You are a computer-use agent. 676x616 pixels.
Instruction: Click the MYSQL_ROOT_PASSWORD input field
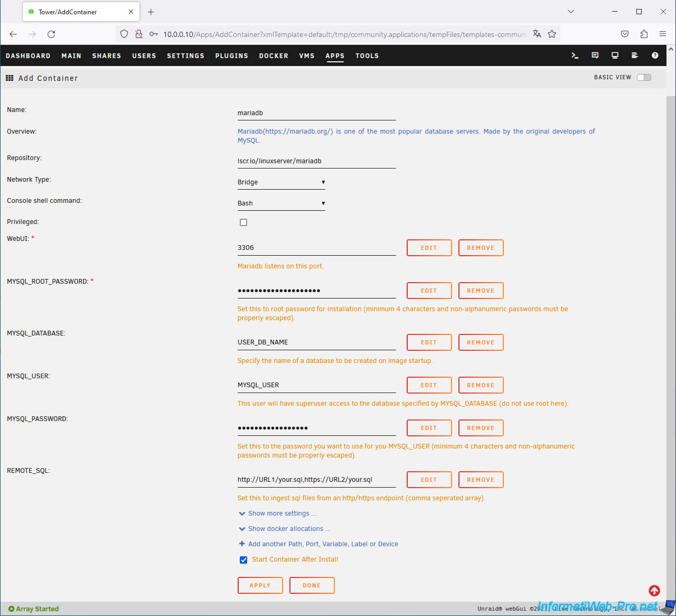click(316, 291)
